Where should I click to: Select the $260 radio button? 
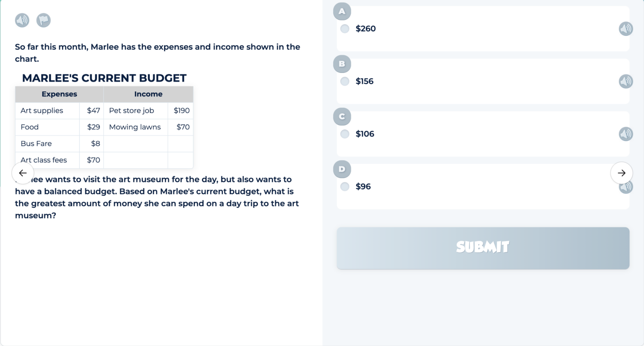click(x=345, y=29)
